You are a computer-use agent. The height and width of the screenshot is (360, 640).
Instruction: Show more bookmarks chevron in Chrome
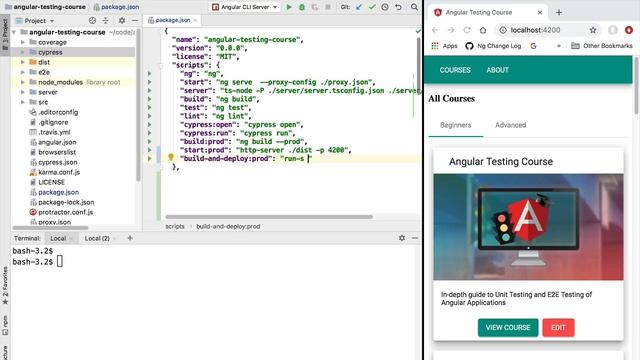click(559, 46)
